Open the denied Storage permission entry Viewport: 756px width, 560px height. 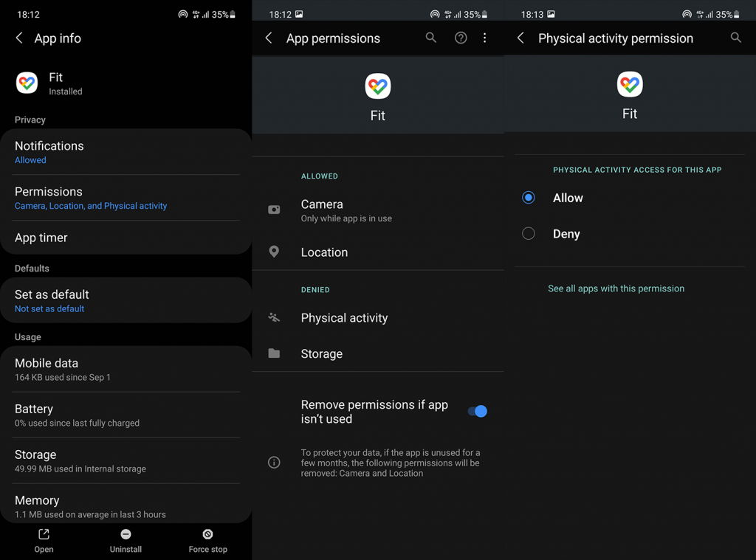[378, 353]
